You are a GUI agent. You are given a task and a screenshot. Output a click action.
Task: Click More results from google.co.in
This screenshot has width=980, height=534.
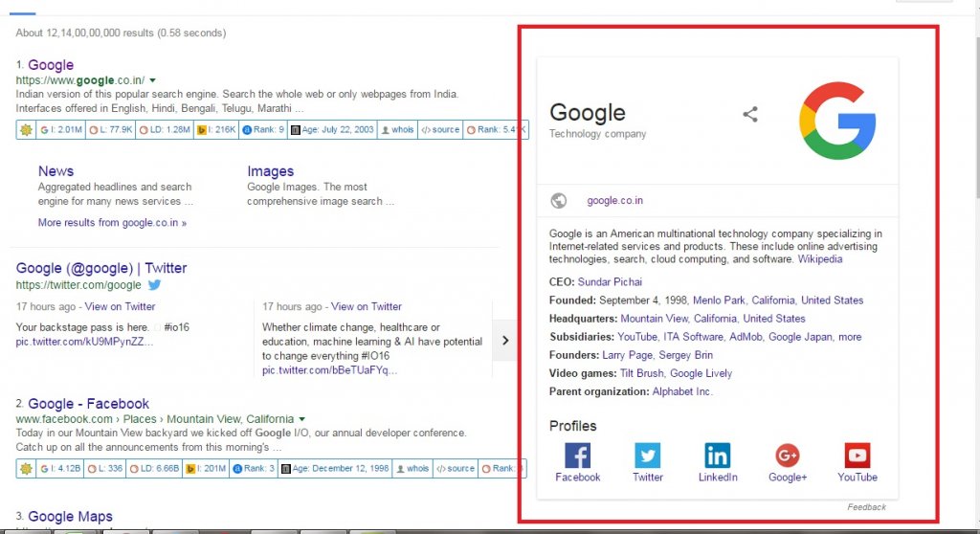[112, 223]
